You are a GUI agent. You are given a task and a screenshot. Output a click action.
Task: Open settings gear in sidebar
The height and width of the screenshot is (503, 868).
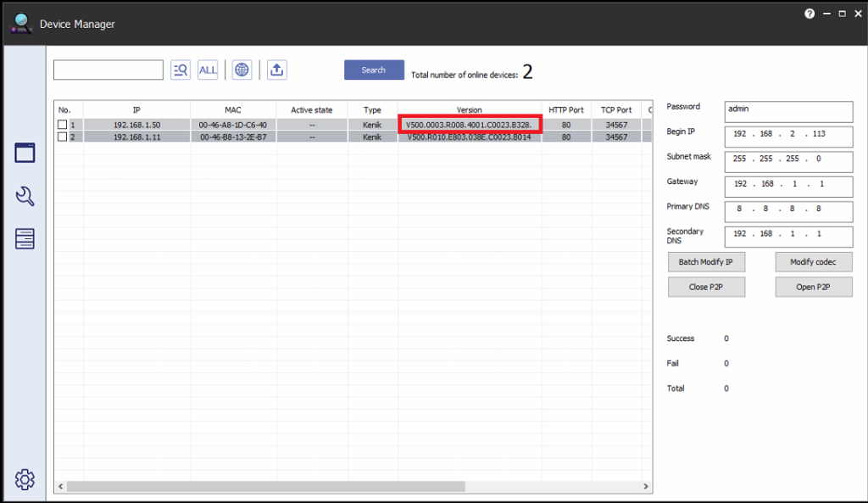pyautogui.click(x=25, y=479)
